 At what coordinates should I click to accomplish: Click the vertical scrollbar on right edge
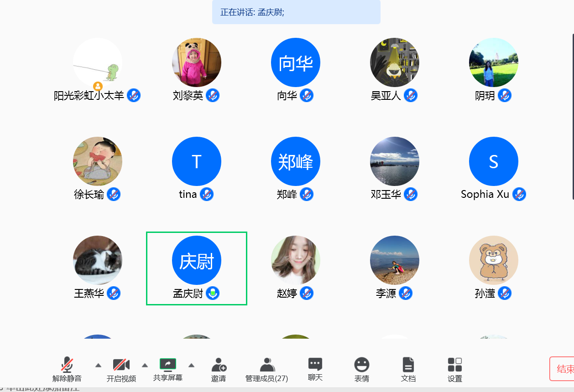tap(573, 114)
